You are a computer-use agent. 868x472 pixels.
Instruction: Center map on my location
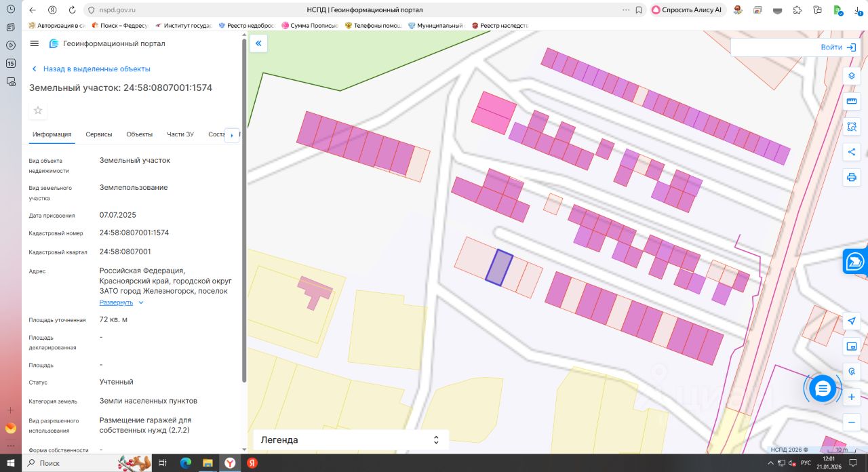[852, 321]
